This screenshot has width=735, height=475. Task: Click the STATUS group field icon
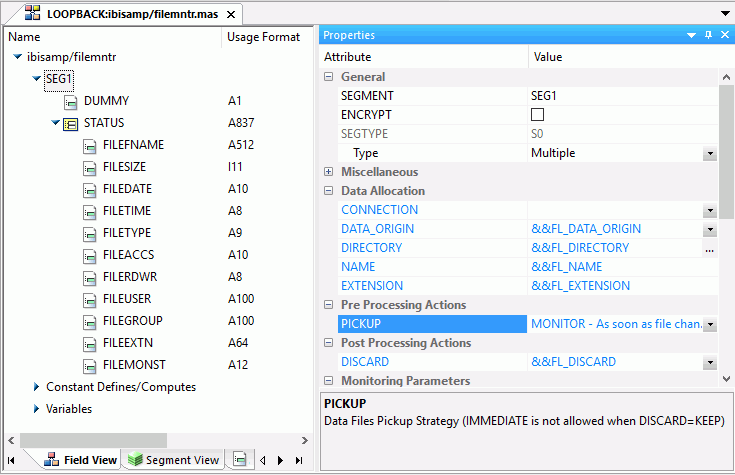point(70,124)
